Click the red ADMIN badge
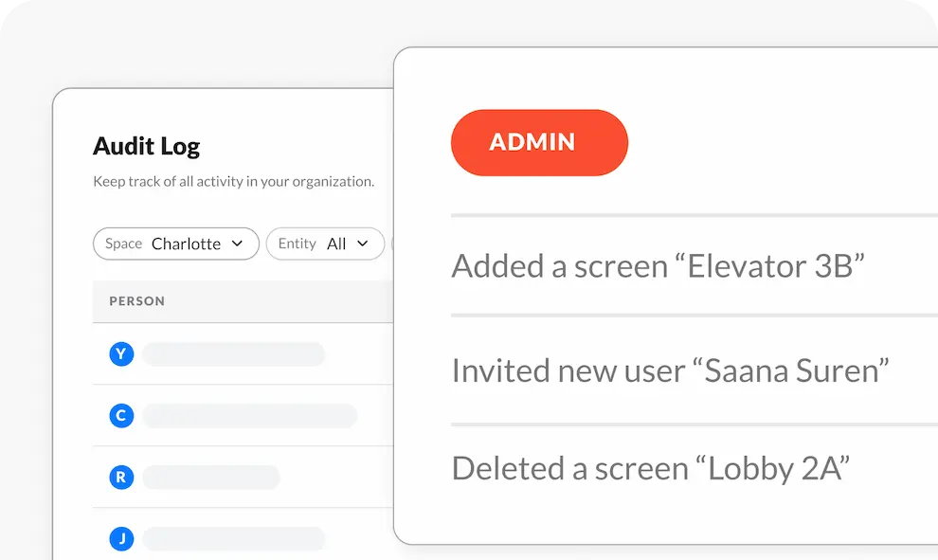The height and width of the screenshot is (560, 938). tap(539, 142)
